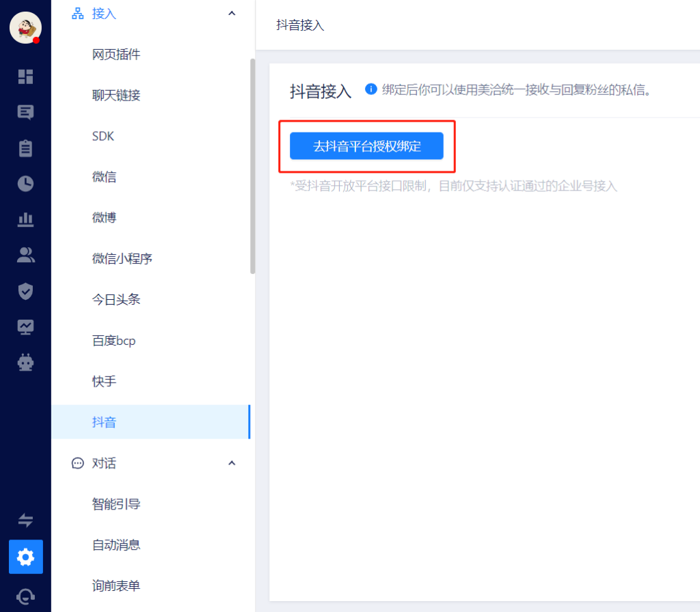Open the clipboard tickets icon

tap(25, 148)
